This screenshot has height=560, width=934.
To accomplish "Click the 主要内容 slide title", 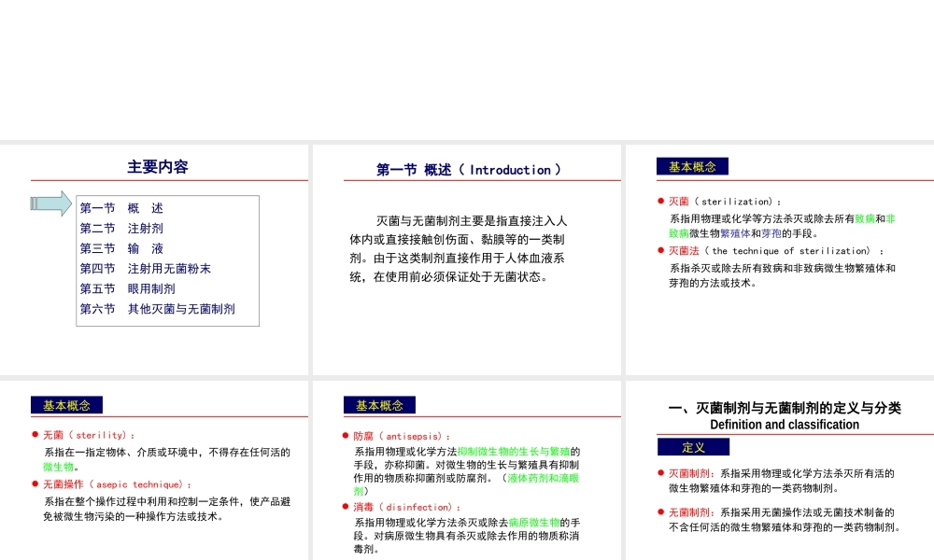I will point(157,165).
